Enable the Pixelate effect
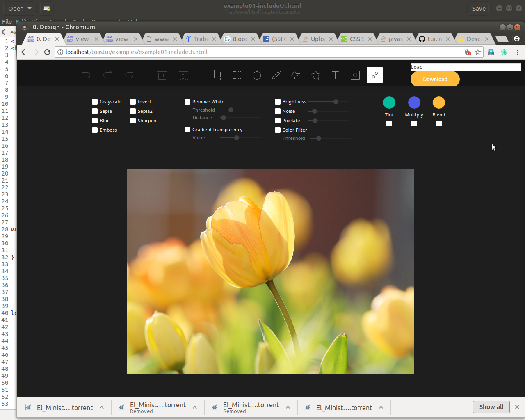This screenshot has width=525, height=420. (x=277, y=121)
